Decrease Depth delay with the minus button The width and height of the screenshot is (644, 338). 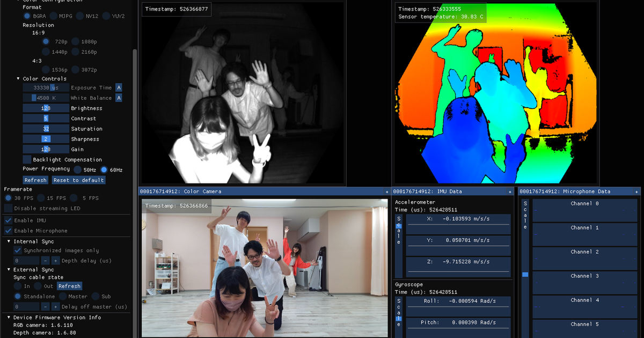point(45,261)
